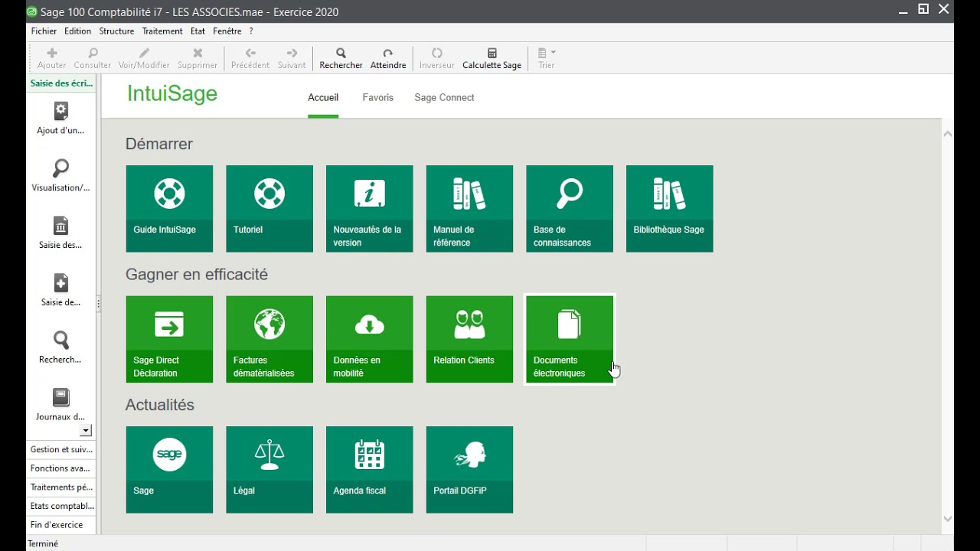The image size is (980, 551).
Task: Open the Etat menu
Action: [198, 31]
